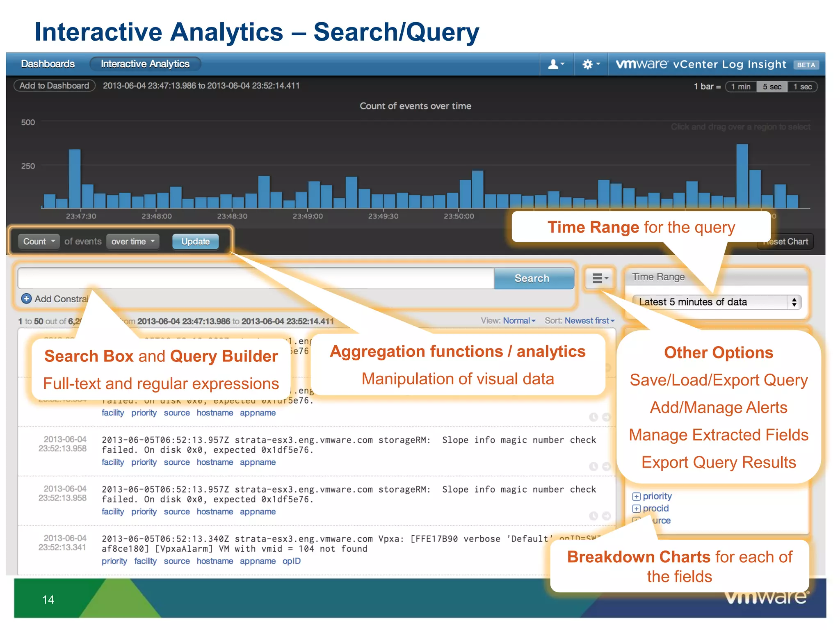The width and height of the screenshot is (840, 630).
Task: Click the 23:49:00 time axis label
Action: coord(308,216)
